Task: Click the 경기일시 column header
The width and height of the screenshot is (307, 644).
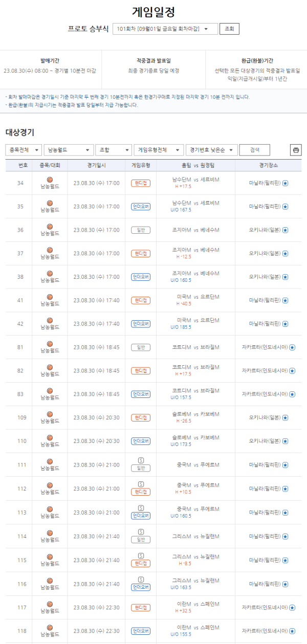Action: click(x=96, y=166)
